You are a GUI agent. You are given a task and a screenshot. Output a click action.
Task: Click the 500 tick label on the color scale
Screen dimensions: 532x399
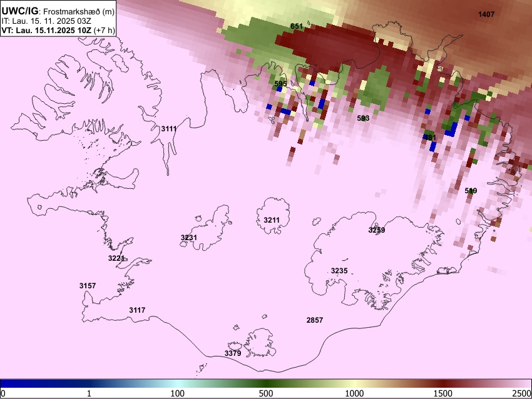(266, 393)
